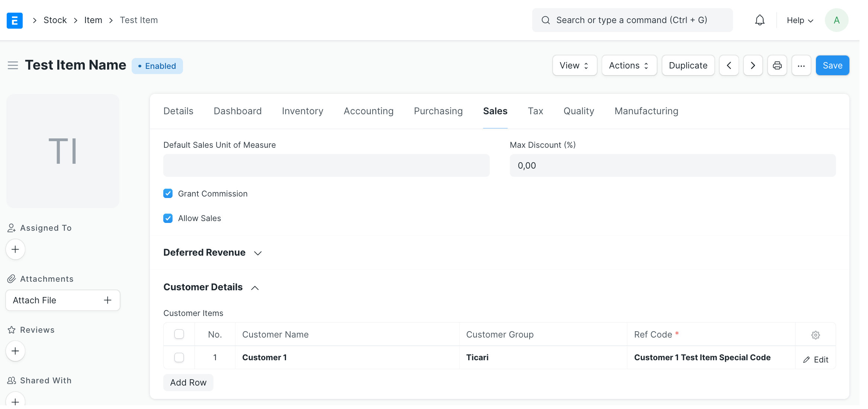This screenshot has height=409, width=868.
Task: Select the Customer 1 row checkbox
Action: coord(179,358)
